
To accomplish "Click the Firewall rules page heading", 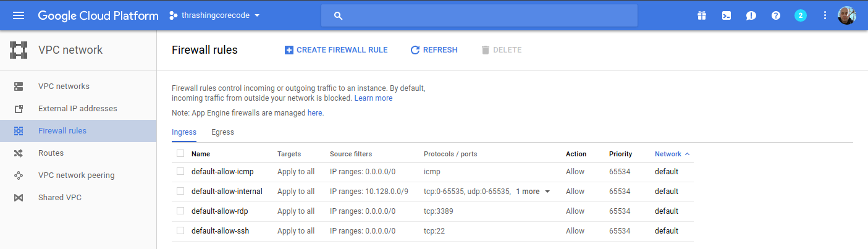I will point(204,50).
